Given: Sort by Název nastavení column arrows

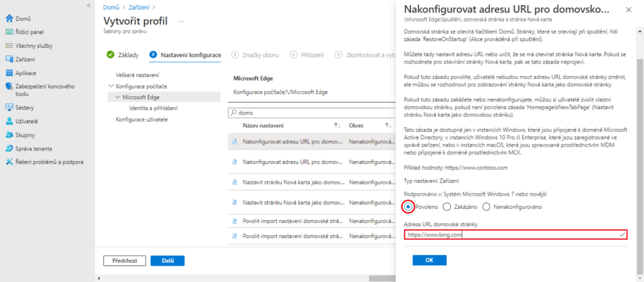Looking at the screenshot, I should [336, 125].
